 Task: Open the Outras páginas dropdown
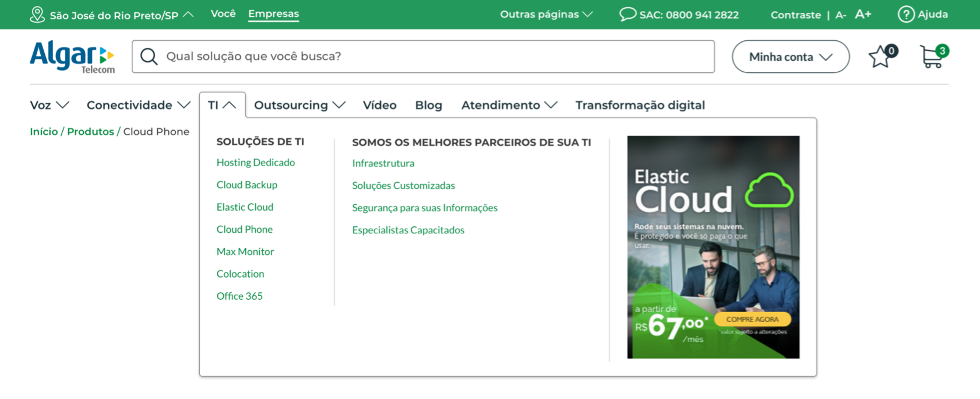tap(547, 15)
